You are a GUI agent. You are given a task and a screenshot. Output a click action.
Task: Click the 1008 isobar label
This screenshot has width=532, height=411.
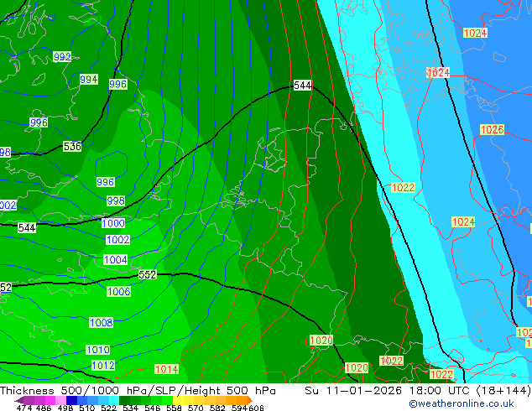pos(101,323)
